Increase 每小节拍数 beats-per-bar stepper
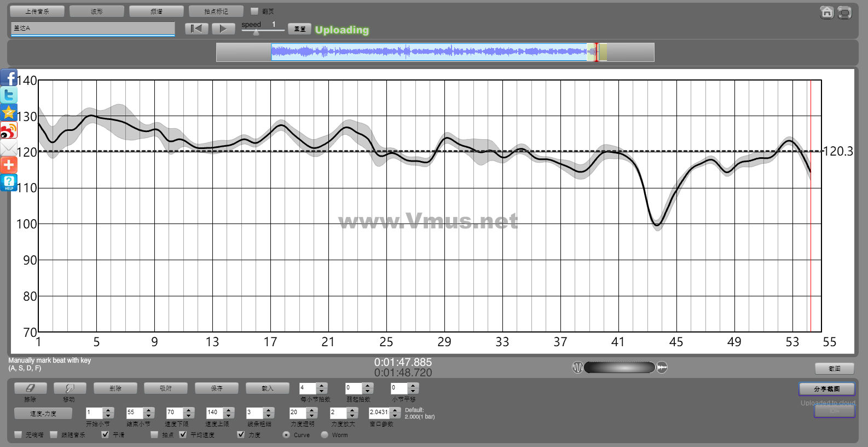The width and height of the screenshot is (868, 447). pos(322,385)
